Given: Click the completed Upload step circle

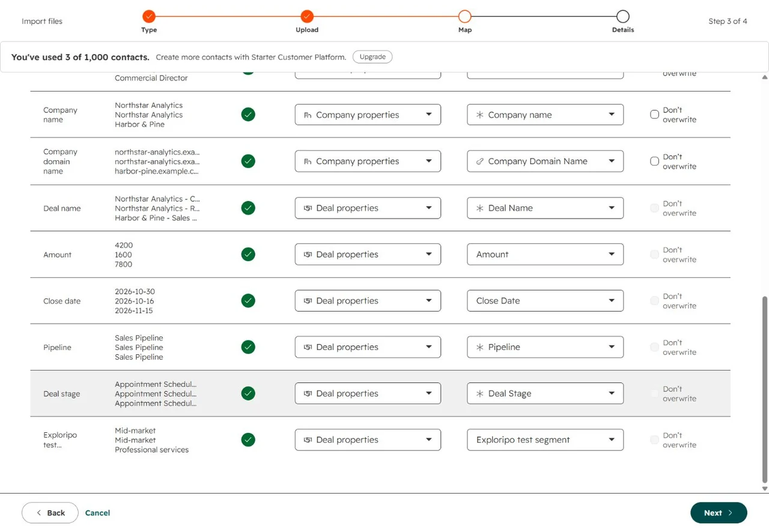Looking at the screenshot, I should [x=307, y=16].
